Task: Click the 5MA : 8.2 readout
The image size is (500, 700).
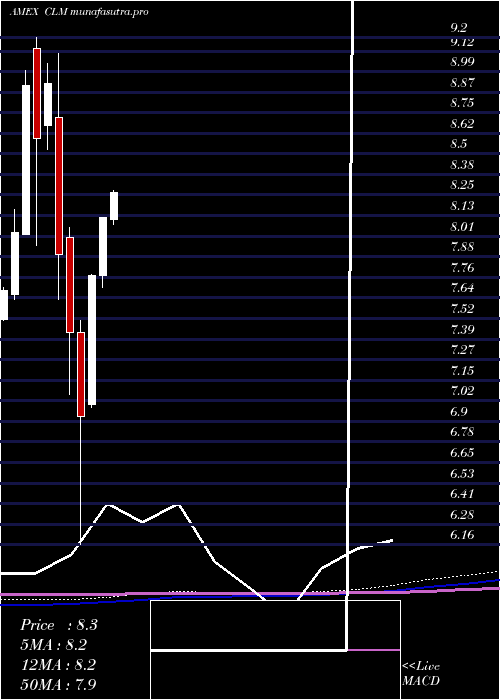Action: point(54,645)
